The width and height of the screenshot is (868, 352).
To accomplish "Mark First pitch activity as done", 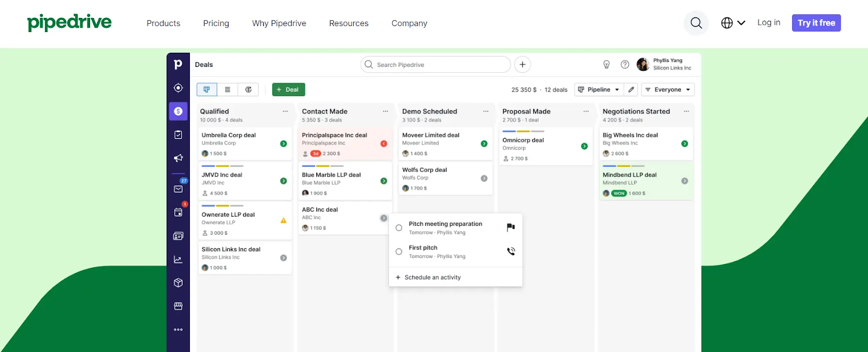I will point(399,252).
